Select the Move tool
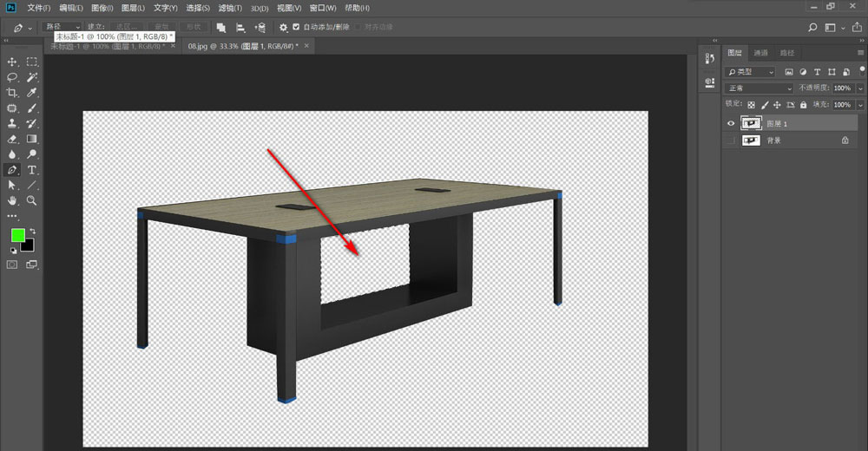This screenshot has height=451, width=868. pyautogui.click(x=12, y=62)
